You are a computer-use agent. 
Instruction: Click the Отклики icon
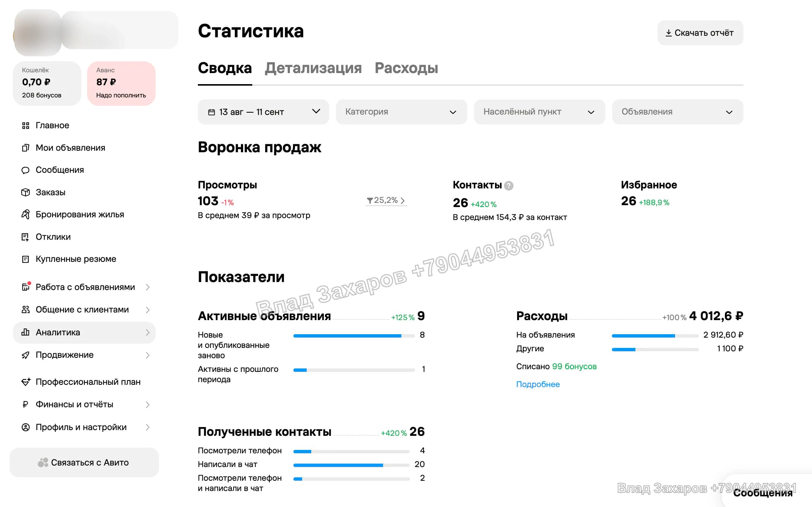click(25, 237)
